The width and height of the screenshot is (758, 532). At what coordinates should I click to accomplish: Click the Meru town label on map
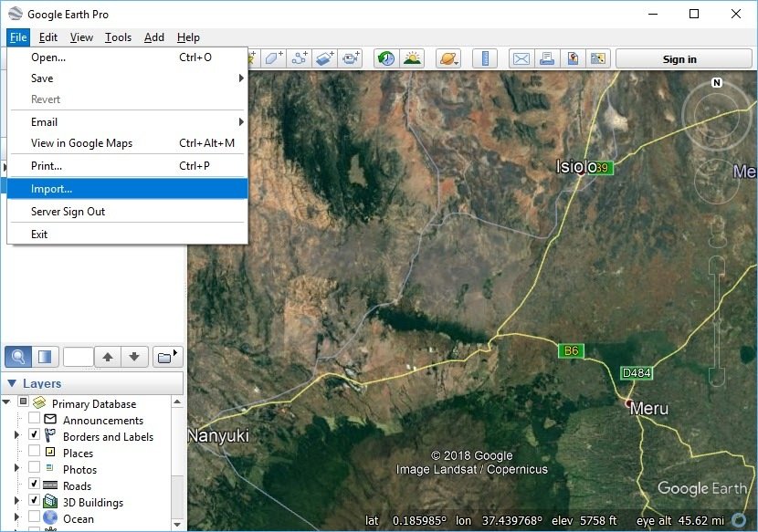click(x=649, y=409)
